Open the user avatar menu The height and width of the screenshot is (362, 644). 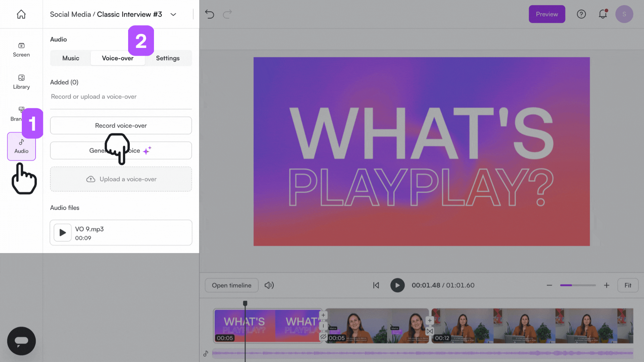[624, 14]
